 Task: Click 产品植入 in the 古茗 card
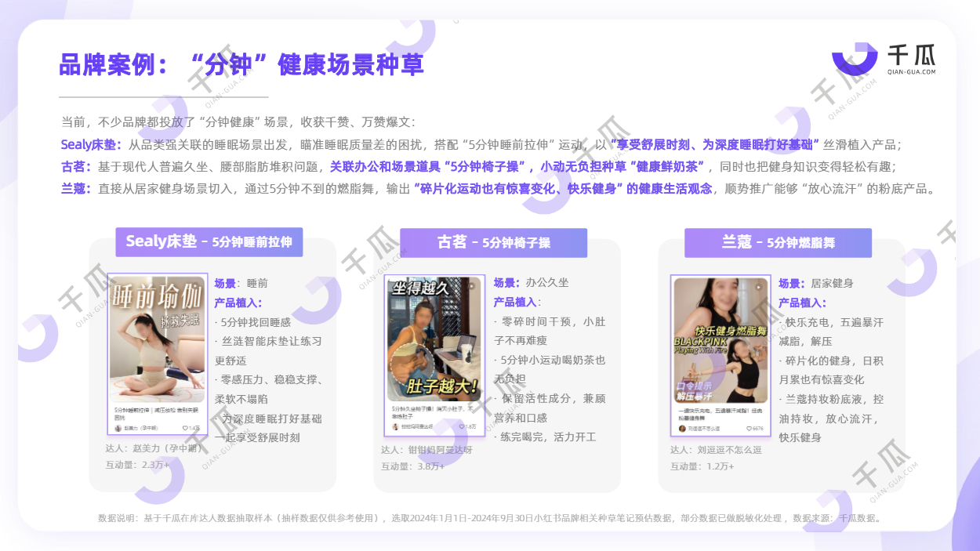pyautogui.click(x=517, y=302)
